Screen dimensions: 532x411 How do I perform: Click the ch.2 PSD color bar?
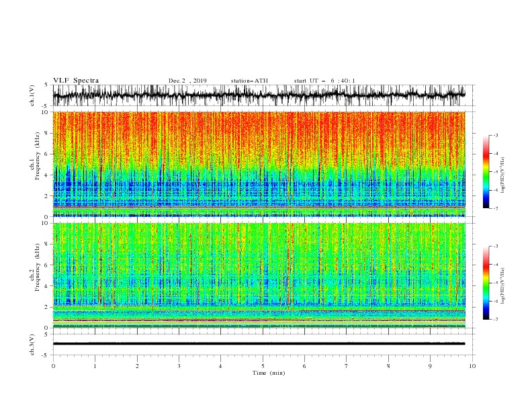click(486, 283)
